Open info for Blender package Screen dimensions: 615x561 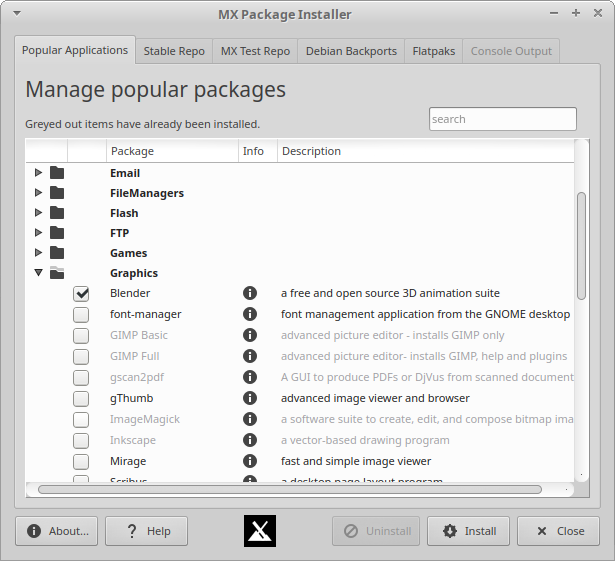pyautogui.click(x=250, y=293)
